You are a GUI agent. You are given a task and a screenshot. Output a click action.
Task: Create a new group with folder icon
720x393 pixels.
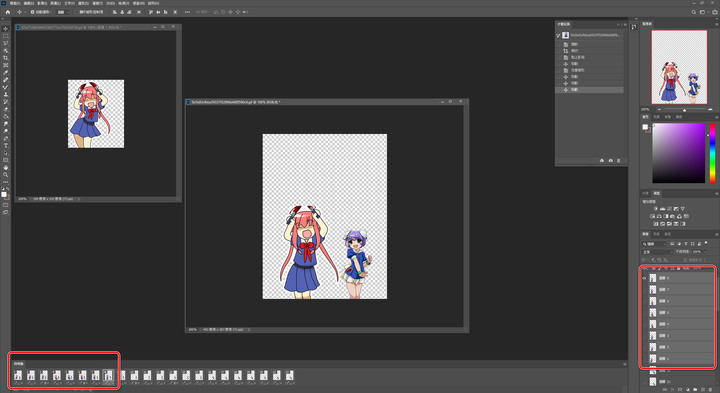point(695,389)
